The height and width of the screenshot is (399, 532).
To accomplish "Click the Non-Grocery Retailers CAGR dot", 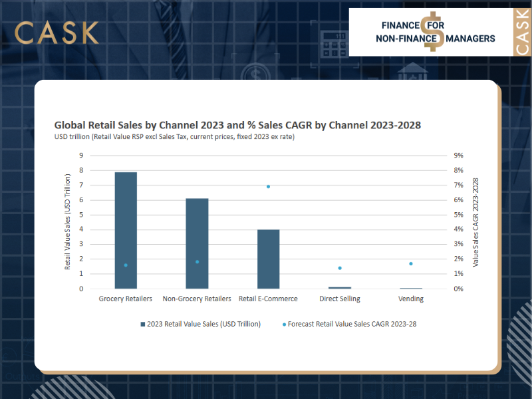I will 197,262.
